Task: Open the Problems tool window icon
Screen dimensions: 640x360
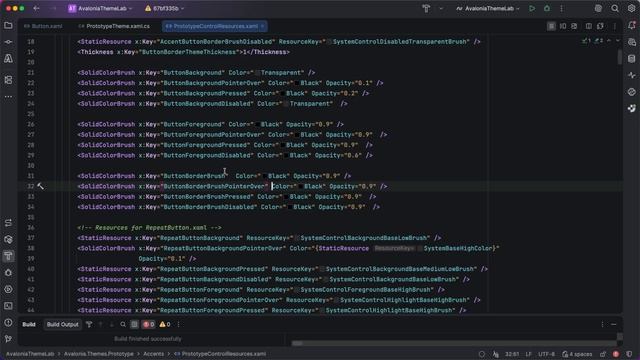Action: 8,322
